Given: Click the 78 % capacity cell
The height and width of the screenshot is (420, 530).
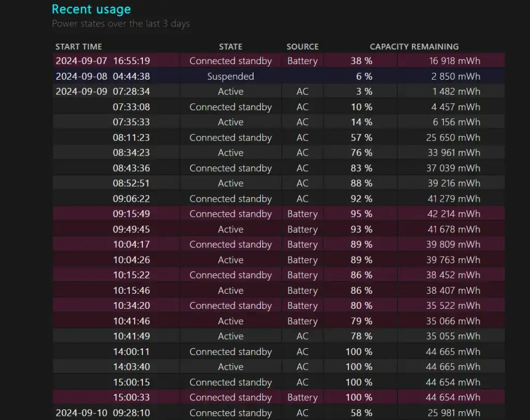Looking at the screenshot, I should (x=361, y=336).
